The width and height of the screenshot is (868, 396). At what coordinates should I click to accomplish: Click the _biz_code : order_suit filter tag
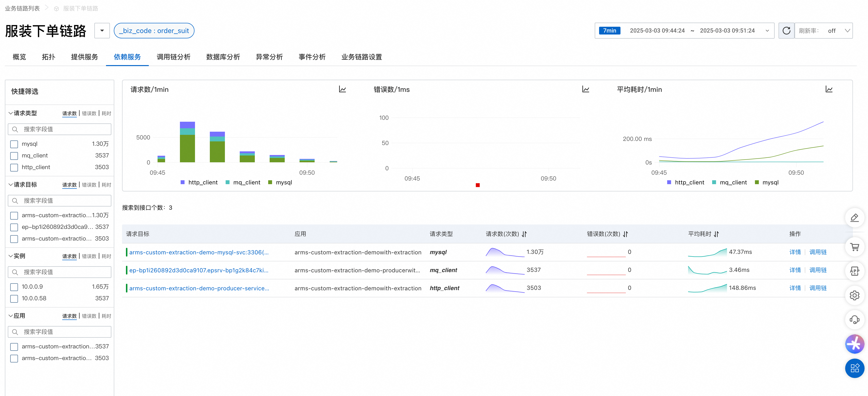pyautogui.click(x=154, y=31)
